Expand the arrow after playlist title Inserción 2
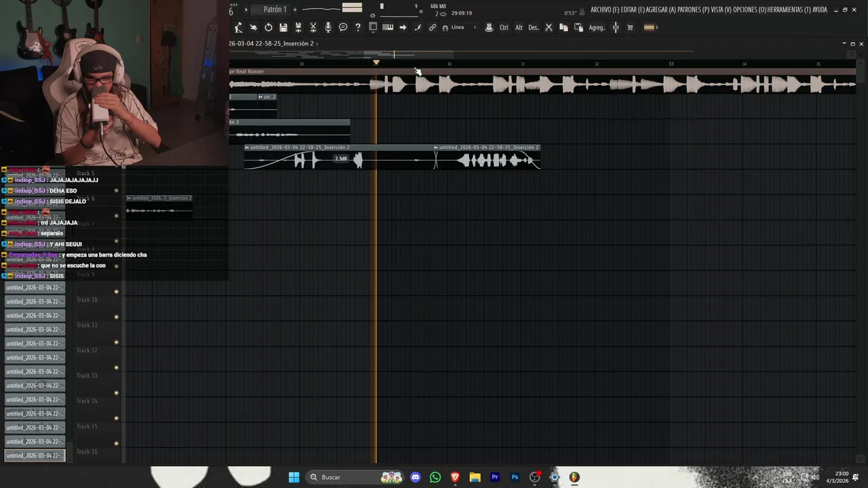868x488 pixels. click(317, 43)
